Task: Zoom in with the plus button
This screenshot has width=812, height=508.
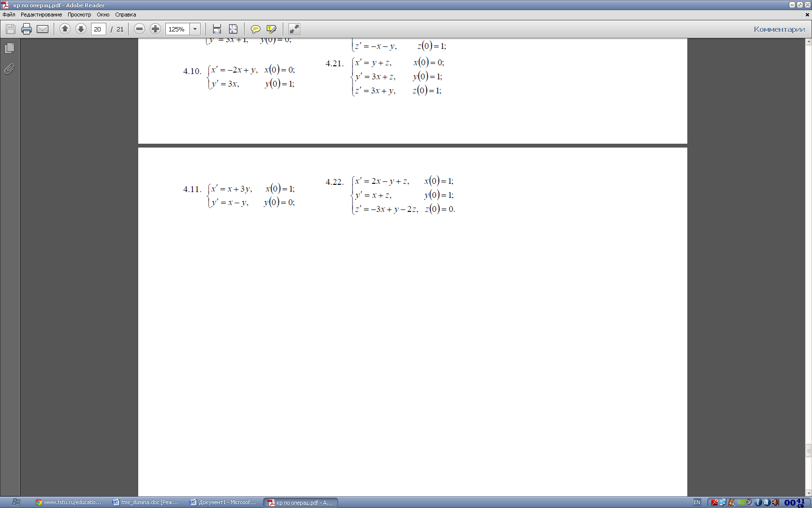Action: 155,29
